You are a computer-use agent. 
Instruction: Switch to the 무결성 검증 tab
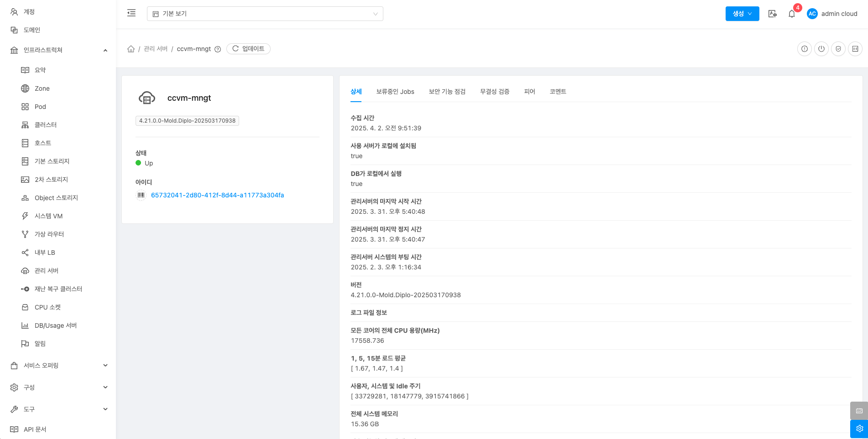pos(494,92)
